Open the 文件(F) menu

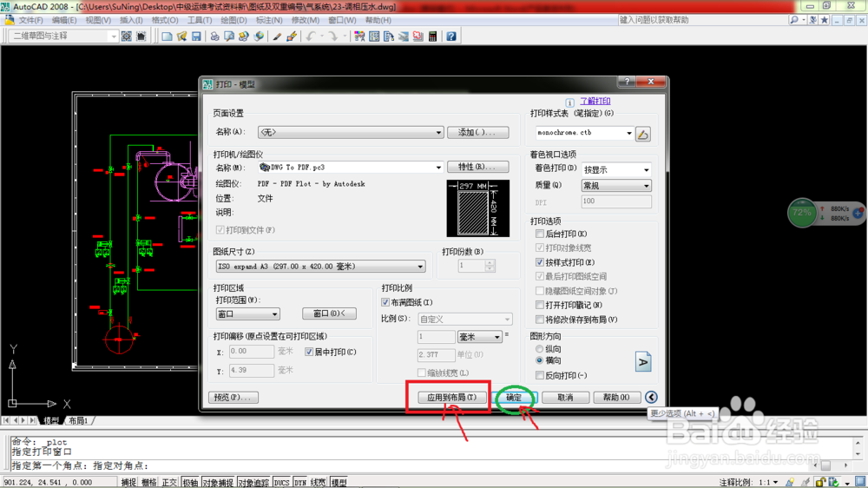(x=30, y=20)
